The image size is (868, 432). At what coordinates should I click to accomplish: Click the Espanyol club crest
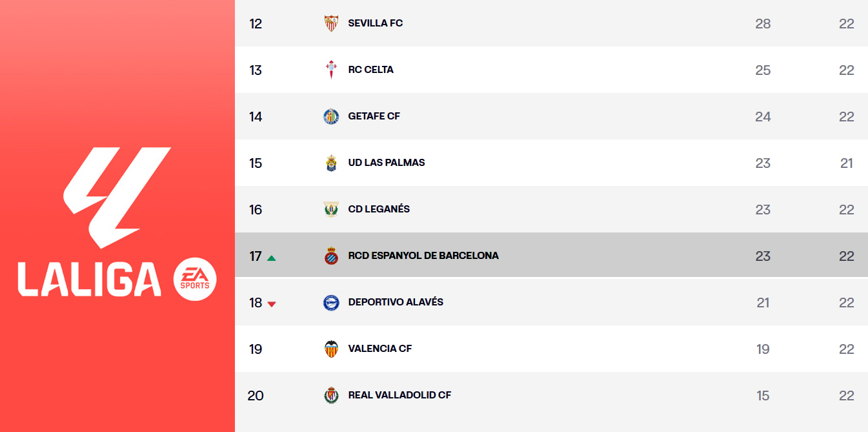tap(331, 256)
